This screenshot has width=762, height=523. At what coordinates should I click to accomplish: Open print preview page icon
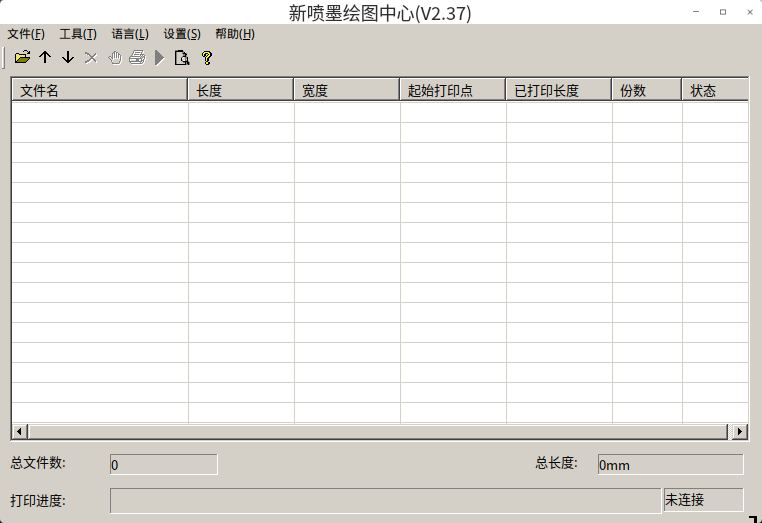182,58
